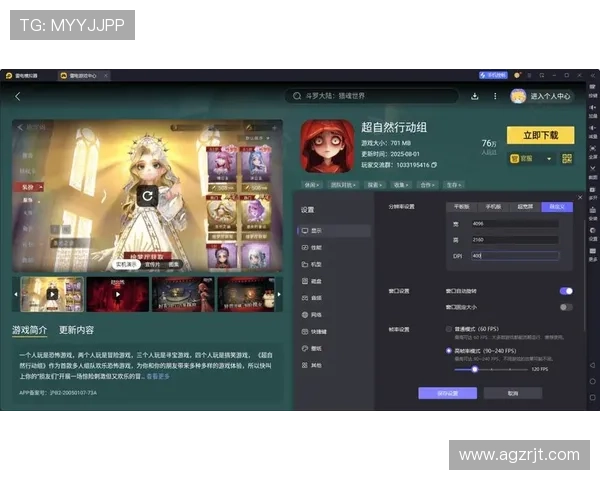This screenshot has height=480, width=600.
Task: Tap the Android recent apps square button
Action: click(592, 397)
